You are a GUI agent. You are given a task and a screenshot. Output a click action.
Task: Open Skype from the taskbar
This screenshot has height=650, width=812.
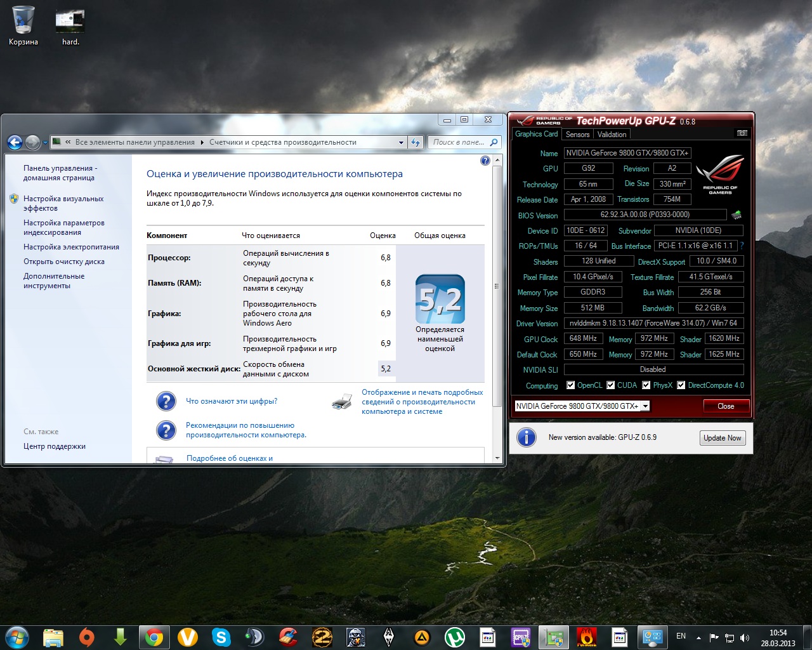coord(221,637)
